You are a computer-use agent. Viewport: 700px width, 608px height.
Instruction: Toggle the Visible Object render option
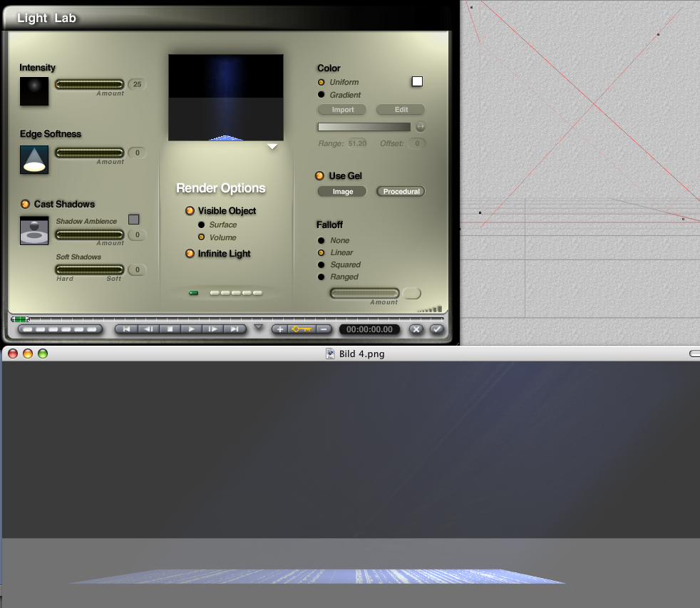tap(190, 211)
